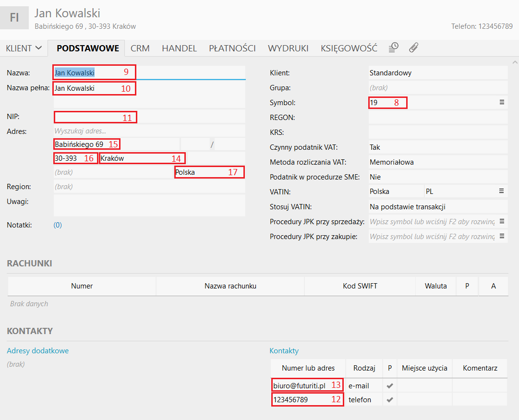Collapse the section with the top-right chevron
Viewport: 519px width, 420px height.
(515, 62)
